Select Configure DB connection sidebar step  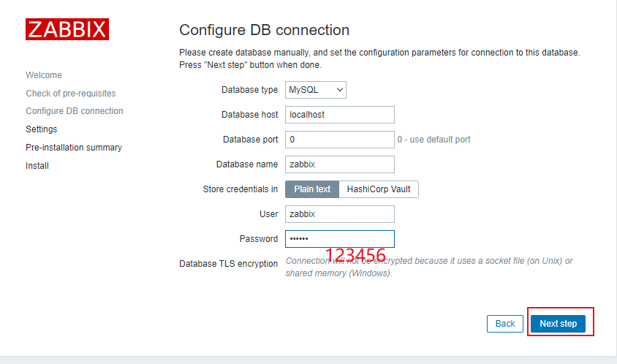[x=75, y=111]
